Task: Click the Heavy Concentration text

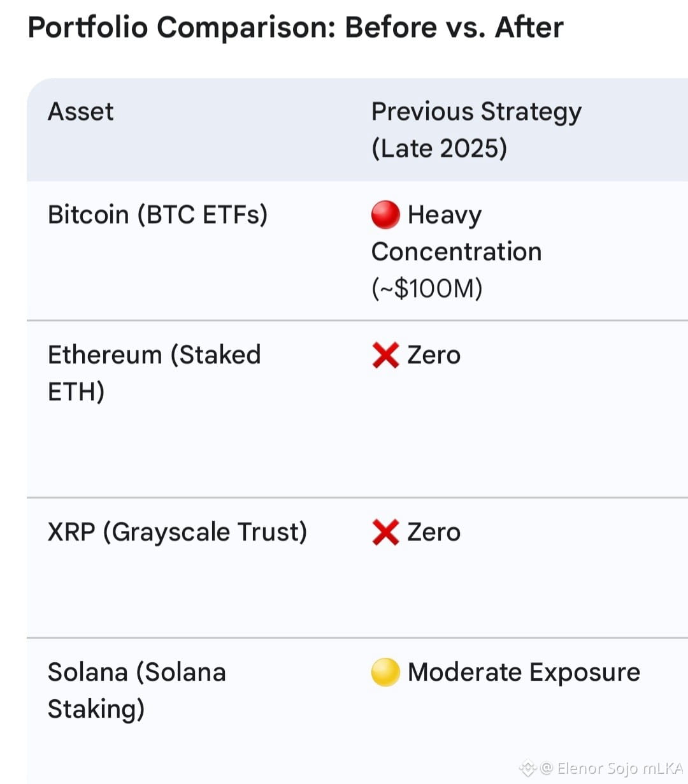Action: [x=456, y=233]
